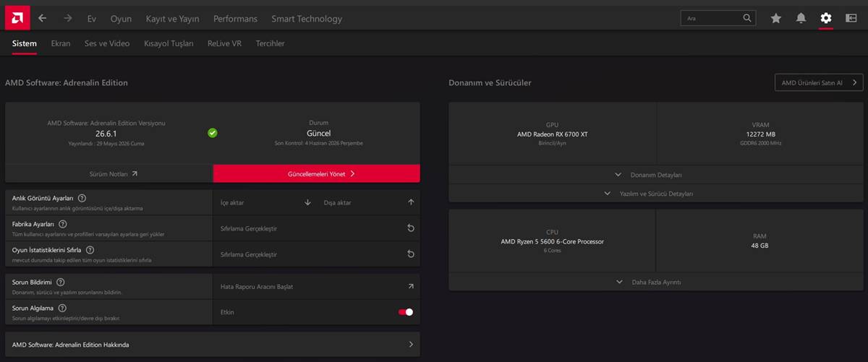Open notifications bell icon
The image size is (868, 362).
(801, 18)
